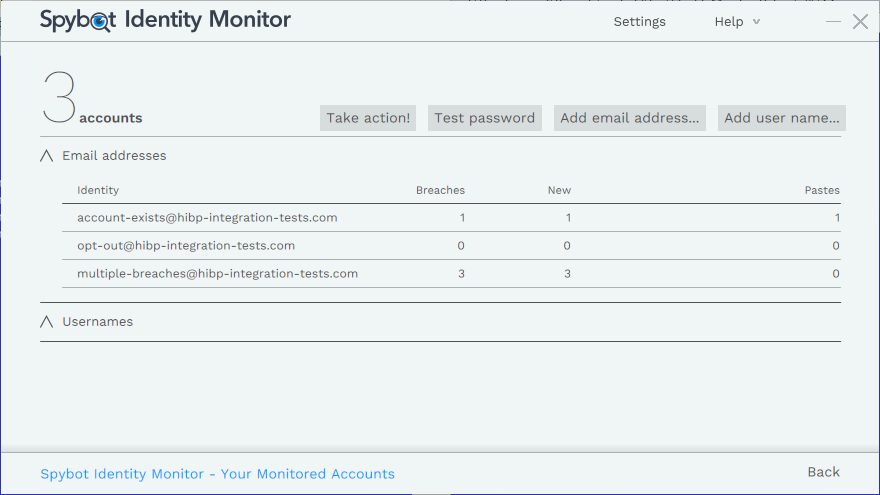The height and width of the screenshot is (495, 880).
Task: Click Pastes value for account-exists email
Action: point(837,218)
